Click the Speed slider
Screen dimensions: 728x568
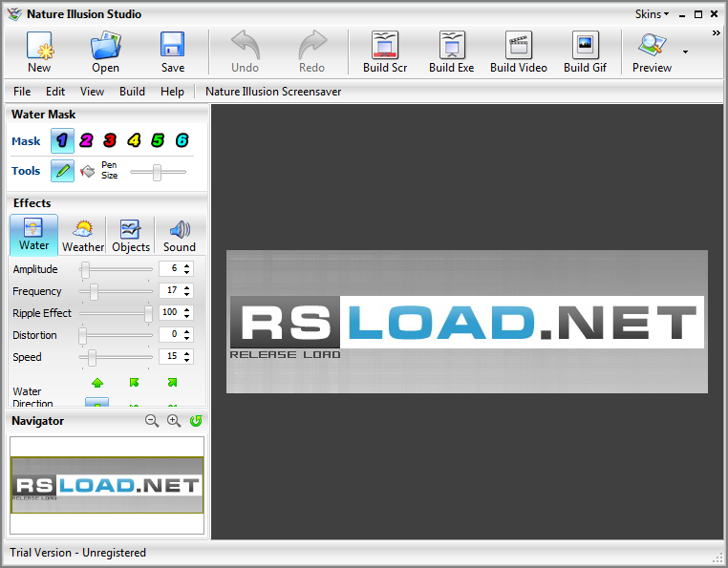pos(116,357)
